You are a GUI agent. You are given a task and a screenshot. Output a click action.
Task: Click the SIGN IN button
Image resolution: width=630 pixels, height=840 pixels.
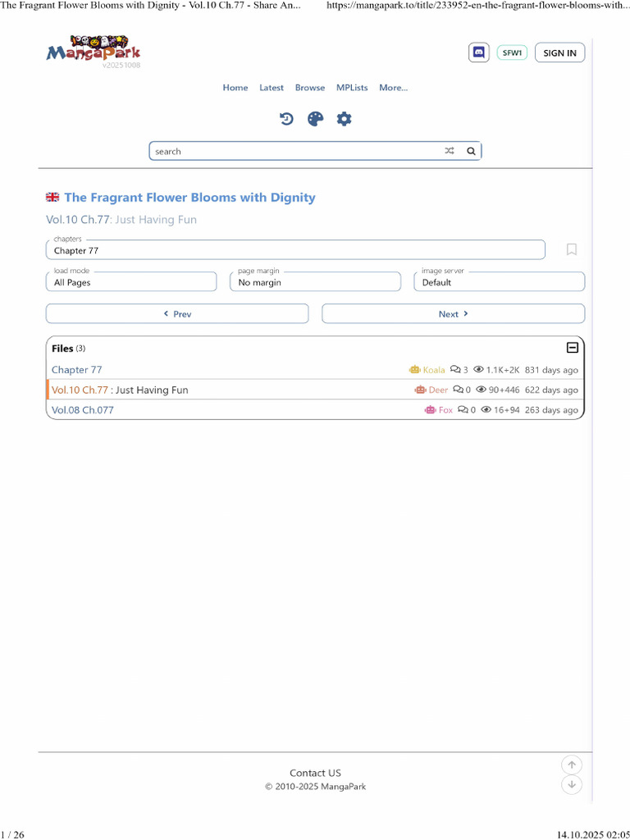pos(559,52)
